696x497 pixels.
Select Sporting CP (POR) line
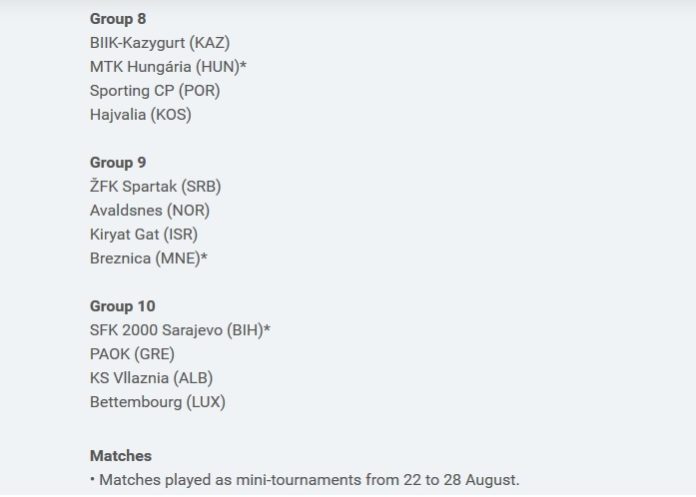(155, 91)
